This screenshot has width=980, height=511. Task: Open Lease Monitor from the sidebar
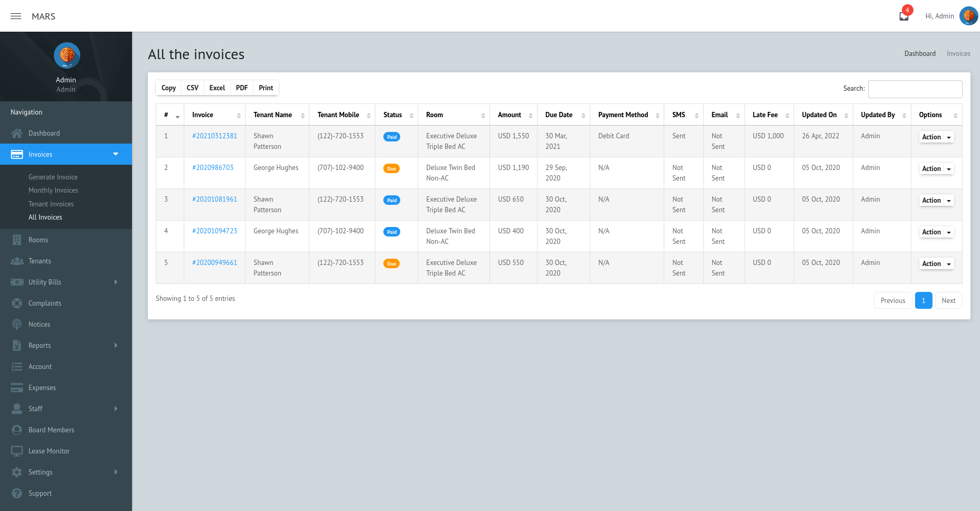17,451
